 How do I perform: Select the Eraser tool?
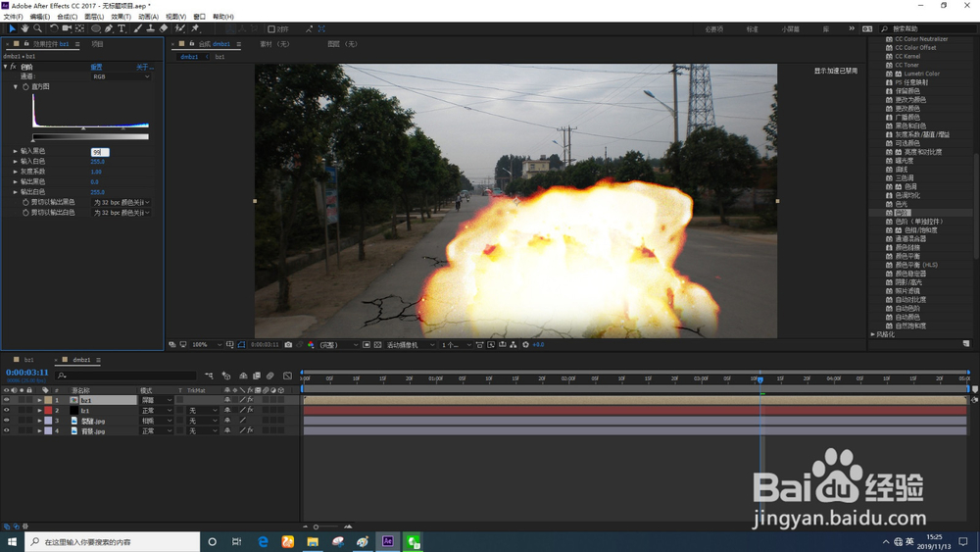[164, 28]
